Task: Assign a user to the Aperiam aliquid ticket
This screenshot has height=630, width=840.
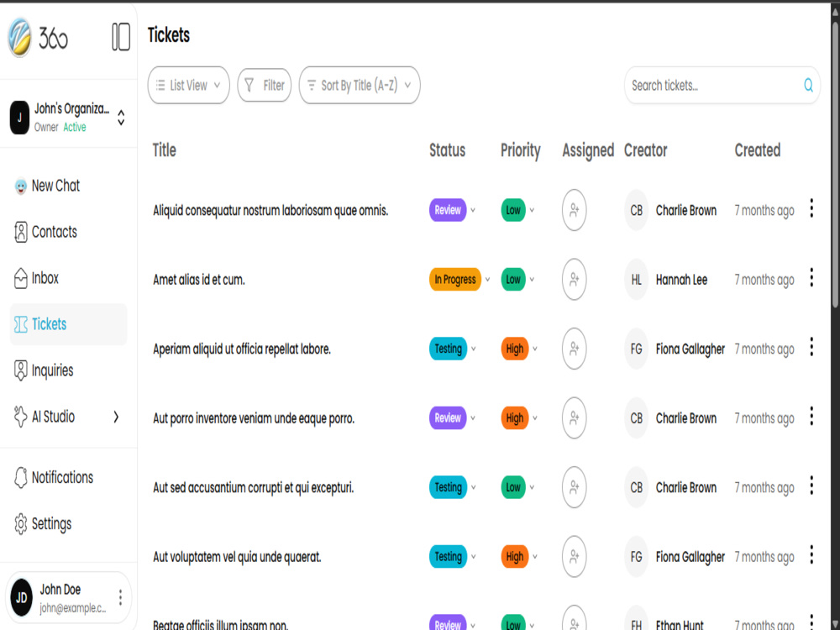Action: click(x=574, y=349)
